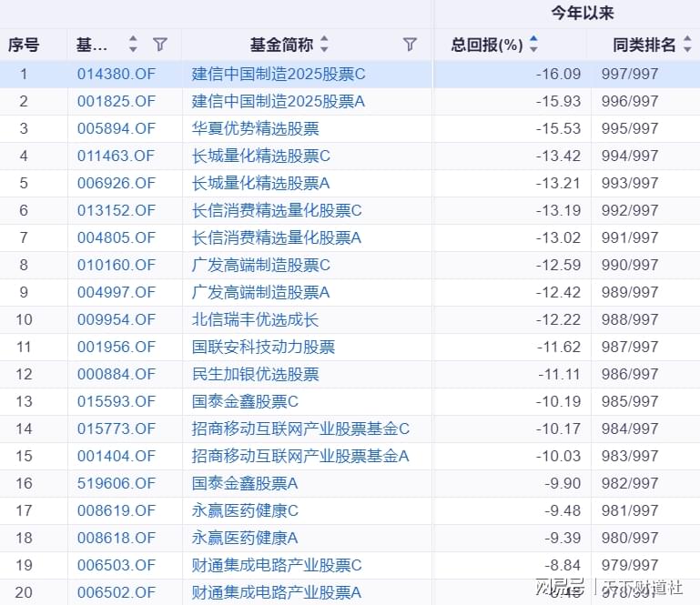Open fund code 008618.OF
The image size is (700, 605).
coord(117,538)
